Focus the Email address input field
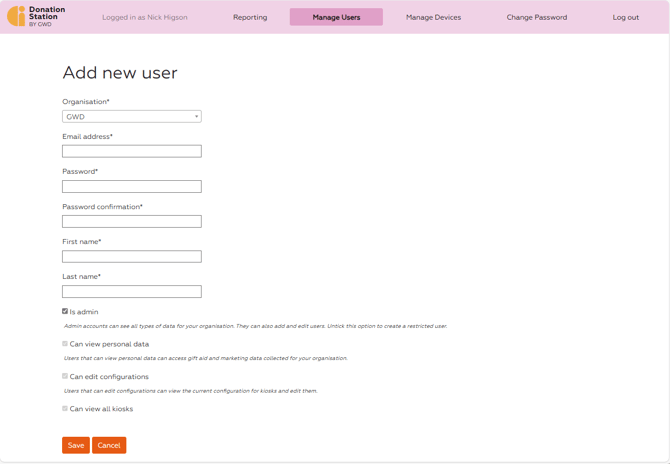670x464 pixels. 132,151
